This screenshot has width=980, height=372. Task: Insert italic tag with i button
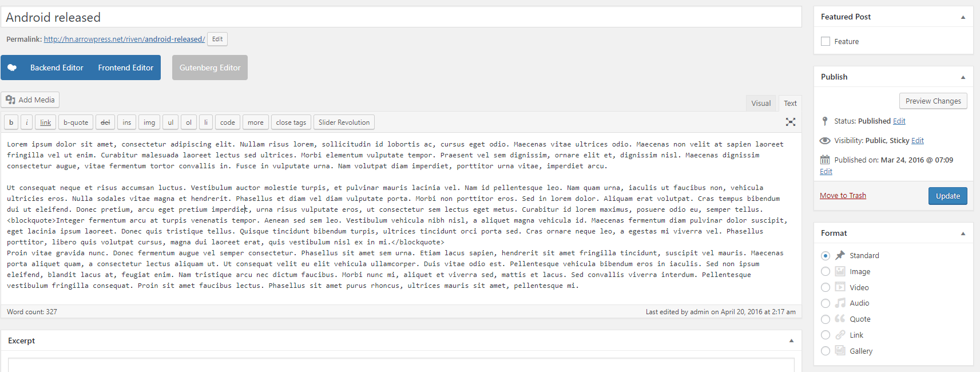[x=27, y=122]
